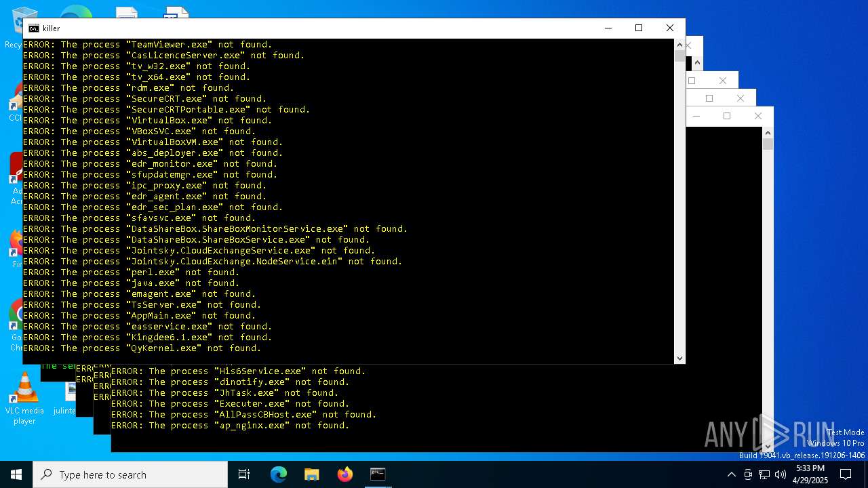
Task: Click the "perl.exe" not found line
Action: [131, 272]
